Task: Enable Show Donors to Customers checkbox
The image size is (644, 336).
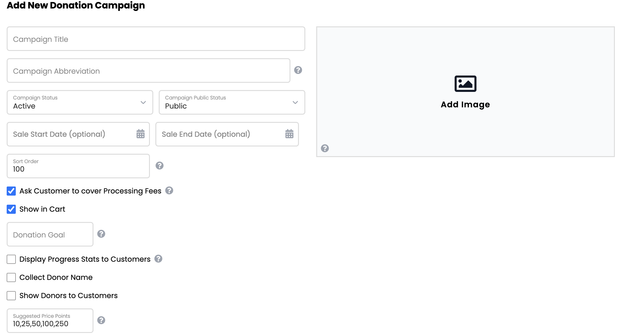Action: point(11,296)
